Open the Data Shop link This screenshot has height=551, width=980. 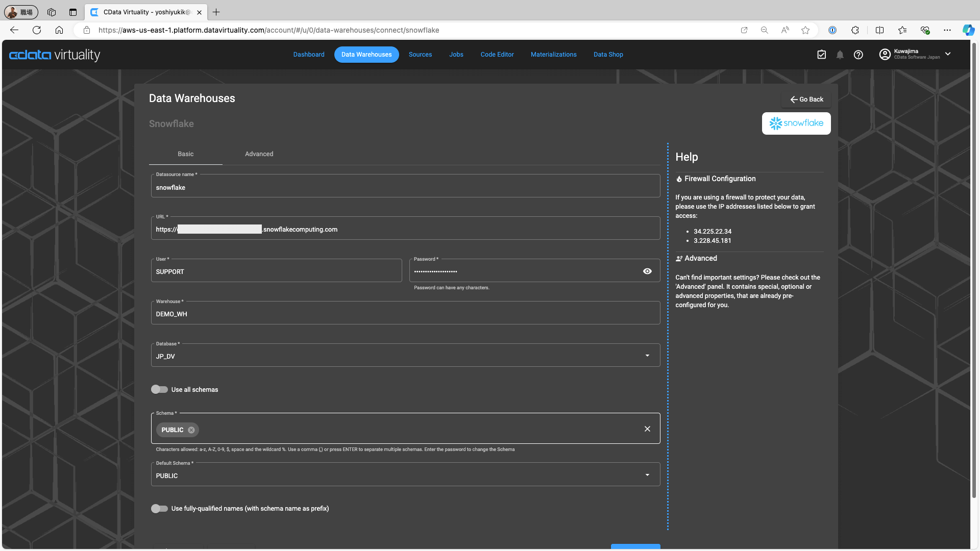(608, 55)
